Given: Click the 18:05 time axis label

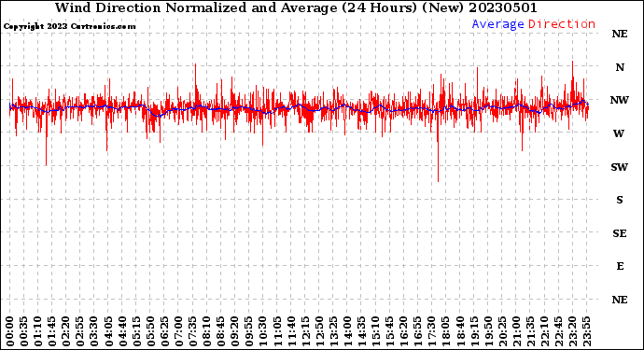Looking at the screenshot, I should tap(446, 331).
